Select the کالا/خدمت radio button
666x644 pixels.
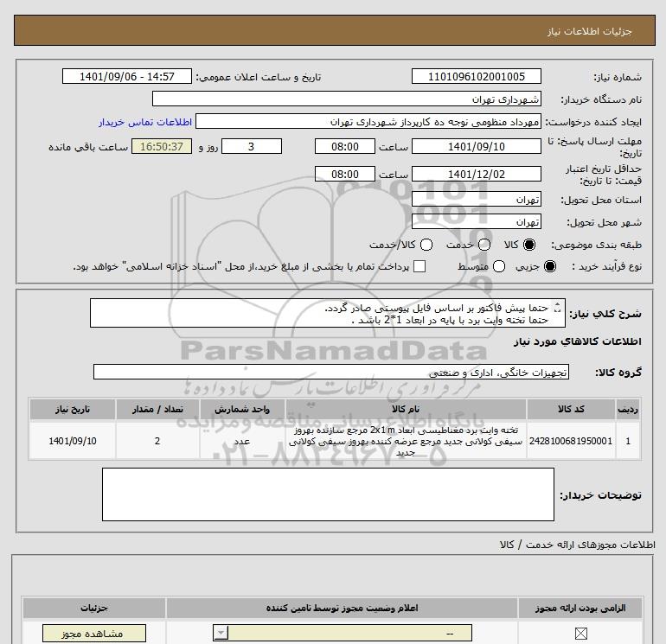(426, 245)
